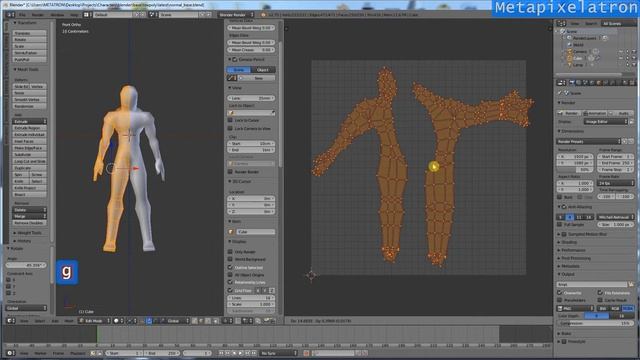Toggle World Background checkbox
The height and width of the screenshot is (360, 640).
[x=230, y=259]
